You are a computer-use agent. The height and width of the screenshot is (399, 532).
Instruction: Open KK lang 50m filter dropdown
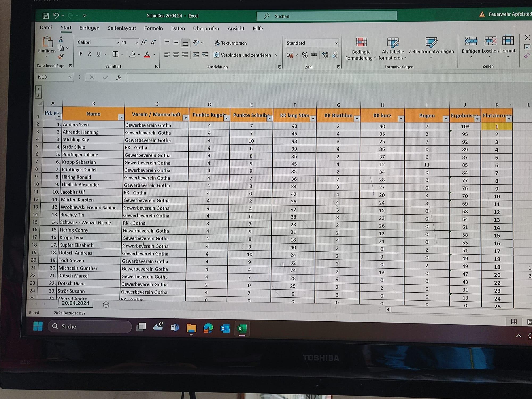click(313, 119)
